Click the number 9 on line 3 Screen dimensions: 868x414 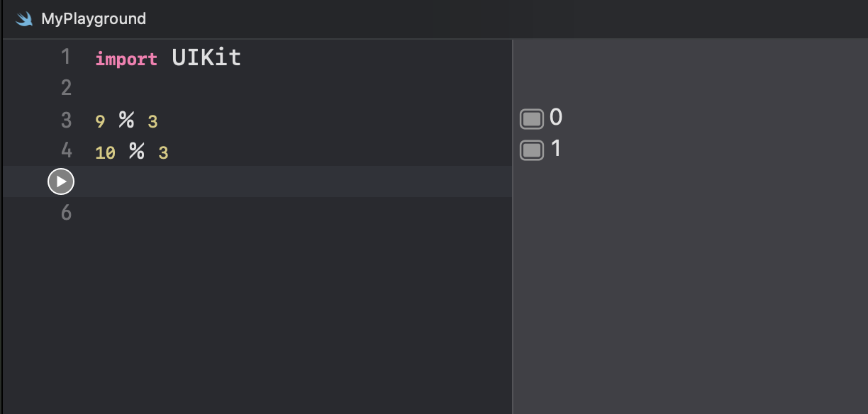point(100,122)
